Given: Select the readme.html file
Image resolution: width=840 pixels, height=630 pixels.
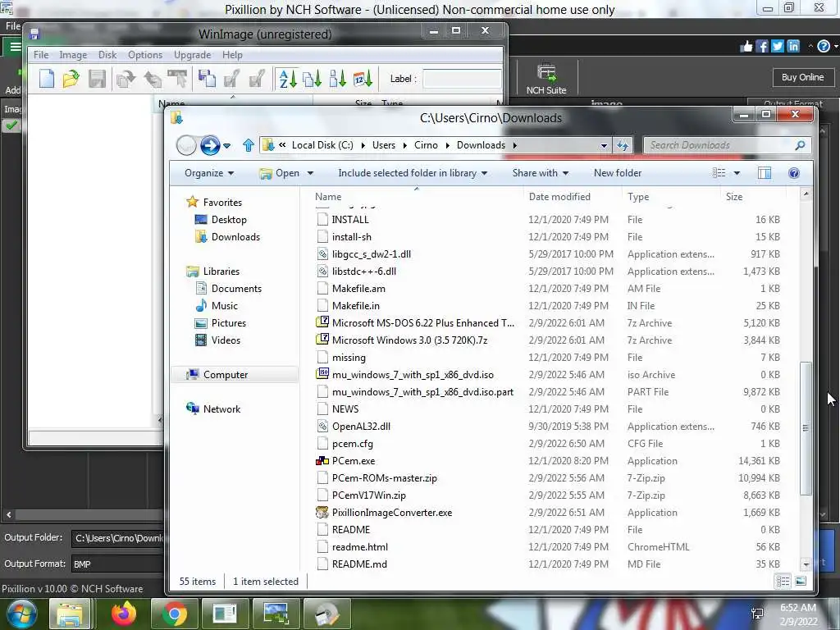Looking at the screenshot, I should 359,547.
